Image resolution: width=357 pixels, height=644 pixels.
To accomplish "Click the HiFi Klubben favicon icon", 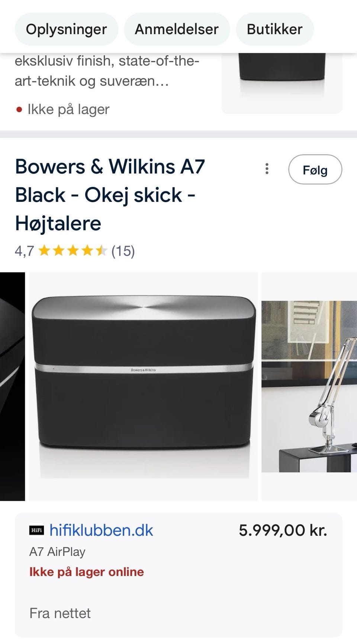I will pyautogui.click(x=36, y=530).
